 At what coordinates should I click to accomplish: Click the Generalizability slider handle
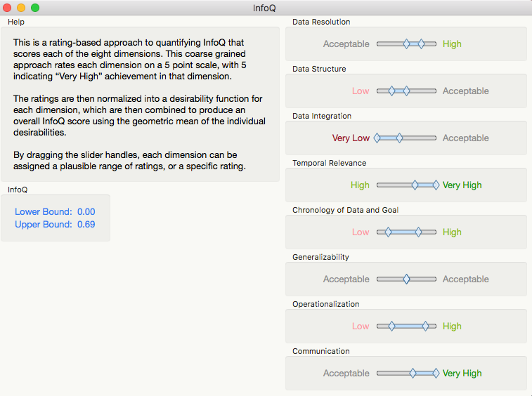coord(406,279)
